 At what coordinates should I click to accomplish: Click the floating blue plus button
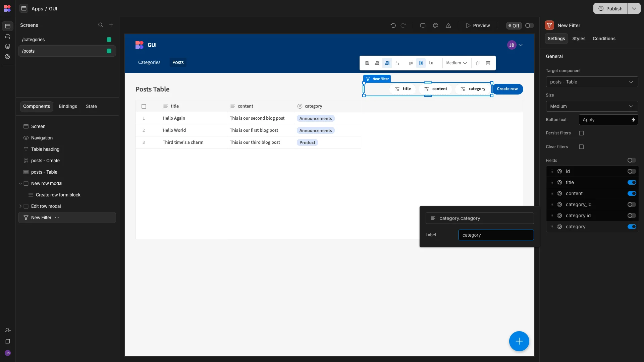pyautogui.click(x=519, y=341)
